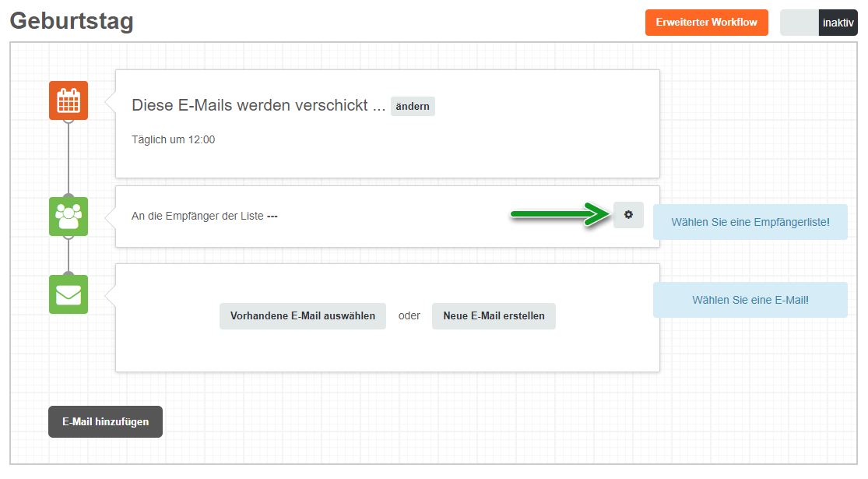
Task: Click the orange calendar schedule icon
Action: point(68,100)
